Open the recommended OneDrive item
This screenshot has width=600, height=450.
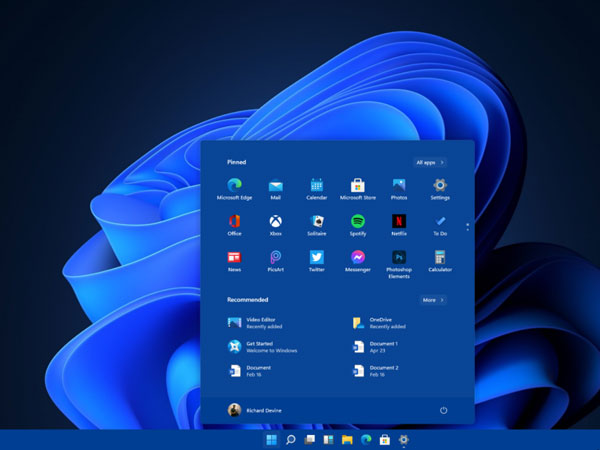pyautogui.click(x=379, y=323)
